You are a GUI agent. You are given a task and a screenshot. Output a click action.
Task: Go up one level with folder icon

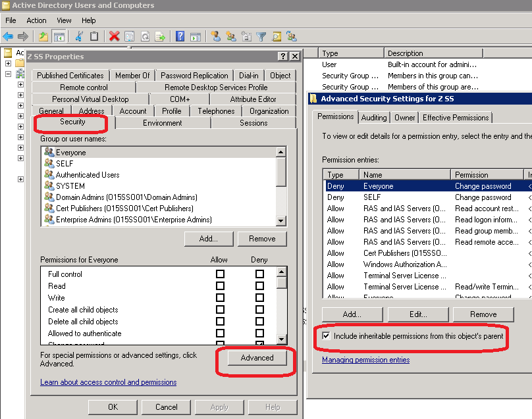pyautogui.click(x=43, y=36)
